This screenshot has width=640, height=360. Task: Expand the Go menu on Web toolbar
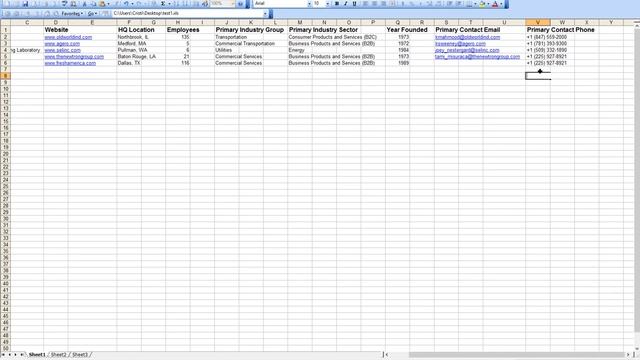[92, 13]
